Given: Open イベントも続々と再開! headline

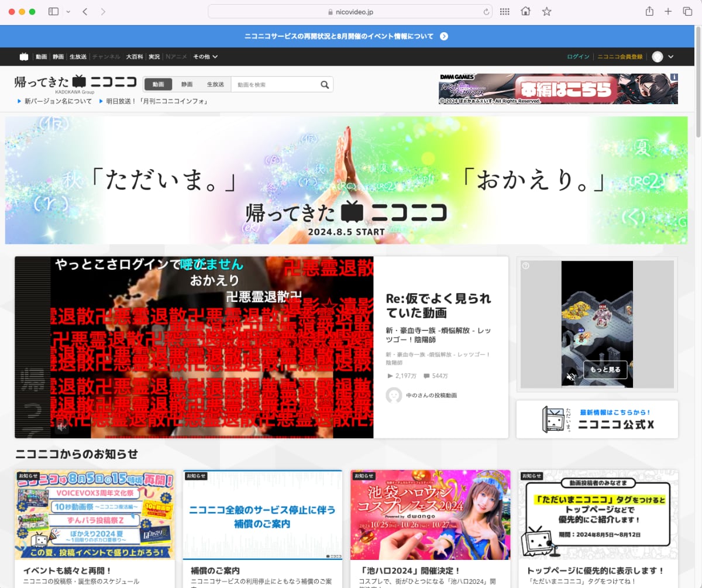Looking at the screenshot, I should tap(67, 570).
